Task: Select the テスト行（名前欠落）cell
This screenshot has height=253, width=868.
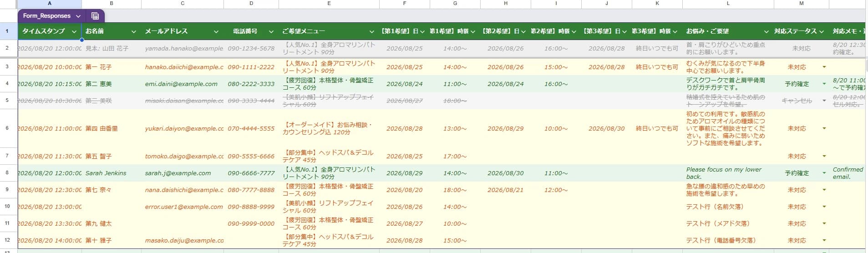Action: [x=728, y=207]
